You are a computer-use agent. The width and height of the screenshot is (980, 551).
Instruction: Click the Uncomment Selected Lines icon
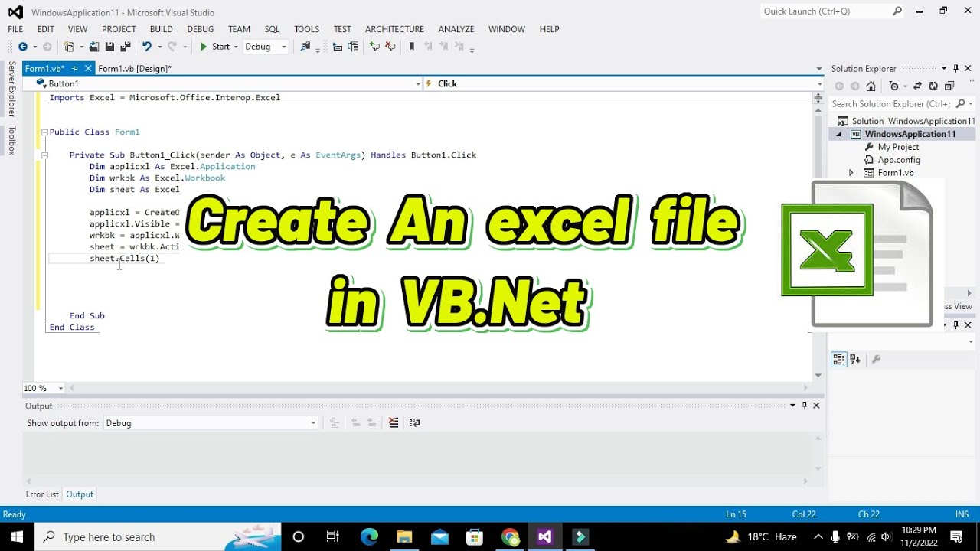pyautogui.click(x=390, y=47)
